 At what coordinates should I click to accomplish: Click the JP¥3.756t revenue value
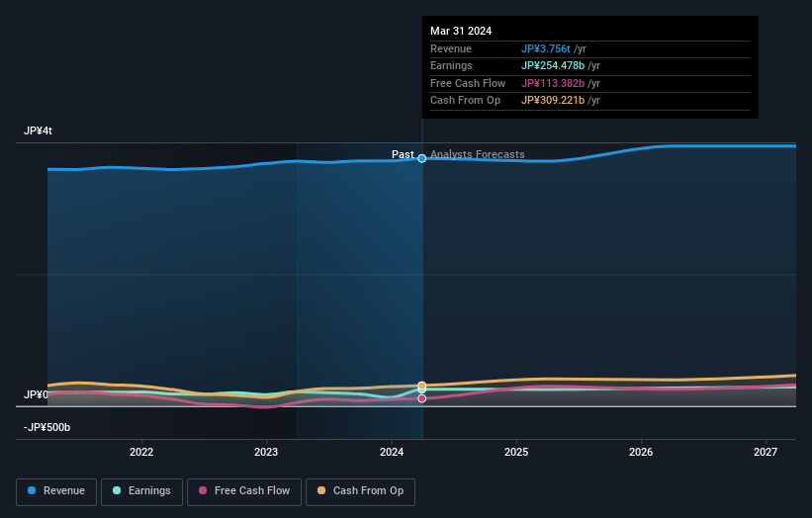tap(545, 48)
